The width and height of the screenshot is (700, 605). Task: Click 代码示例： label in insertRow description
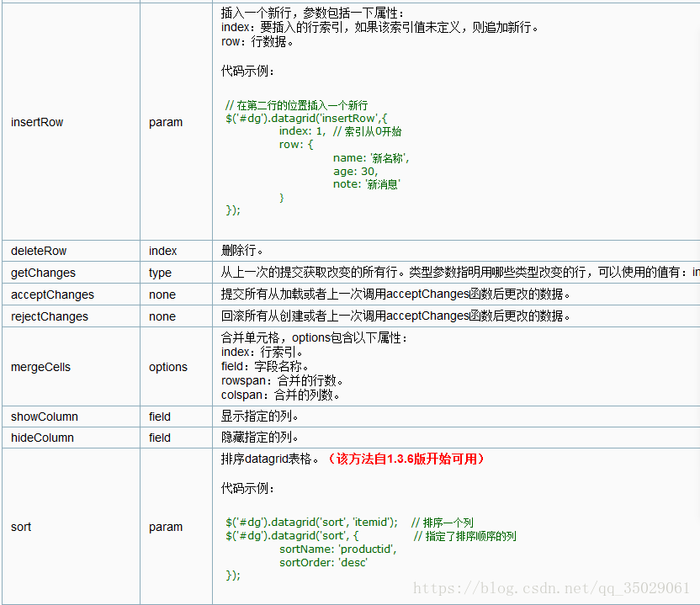pyautogui.click(x=247, y=71)
